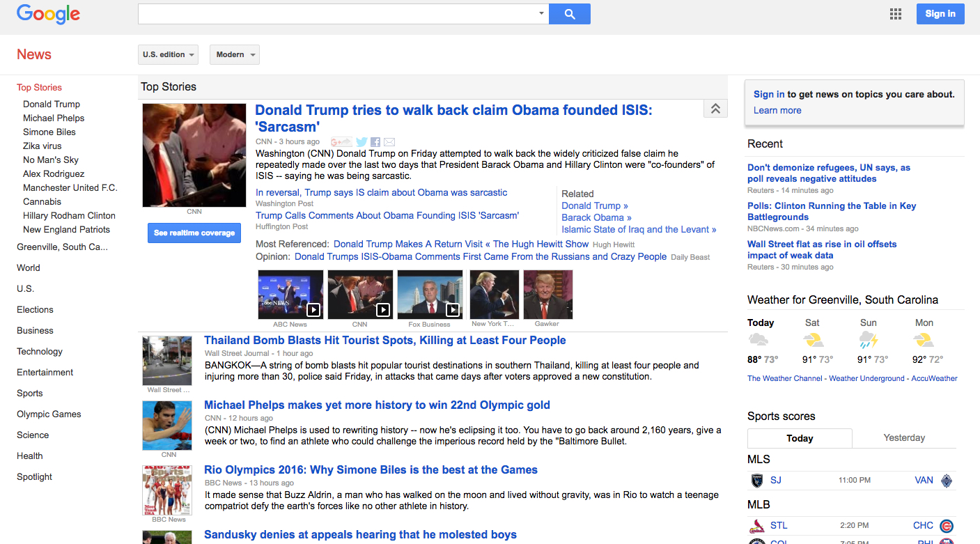Click Learn more link

click(777, 110)
